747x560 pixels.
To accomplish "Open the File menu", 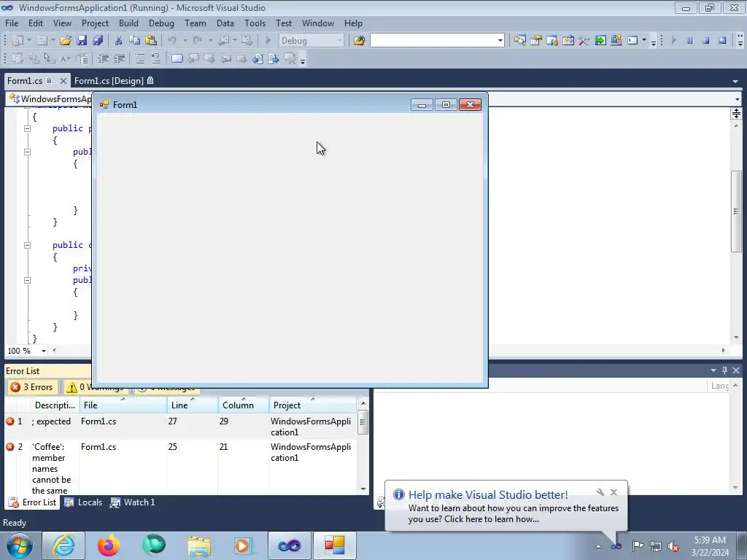I will [x=12, y=23].
